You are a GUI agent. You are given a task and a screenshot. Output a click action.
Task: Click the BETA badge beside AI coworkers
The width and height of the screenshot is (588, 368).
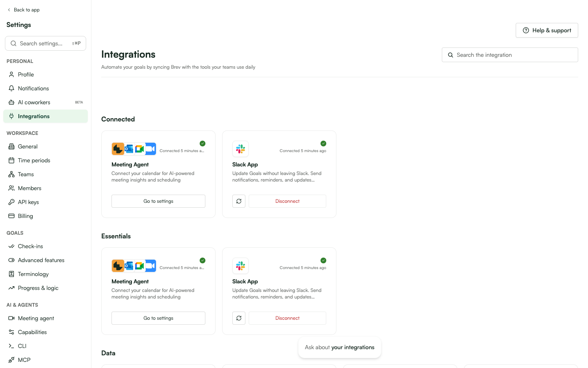pyautogui.click(x=79, y=102)
